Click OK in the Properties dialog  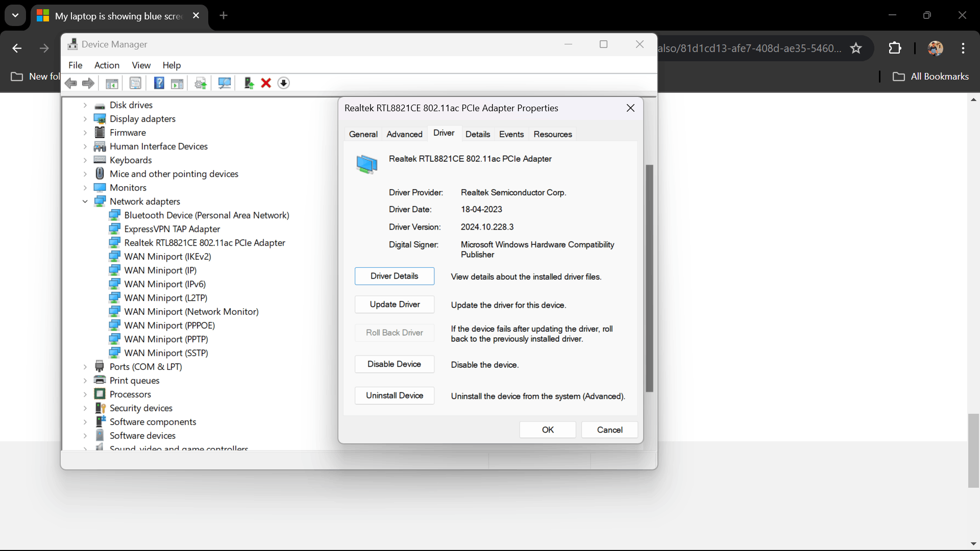click(x=548, y=430)
